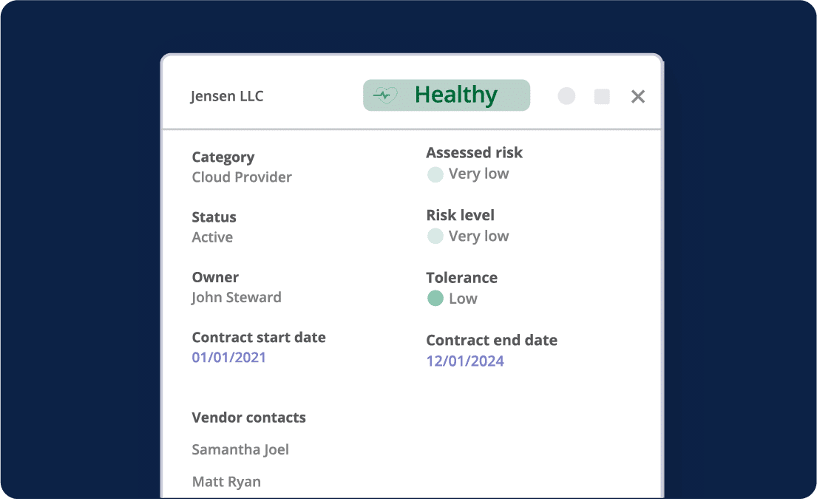Click the Healthy status badge
This screenshot has height=504, width=817.
pos(447,95)
